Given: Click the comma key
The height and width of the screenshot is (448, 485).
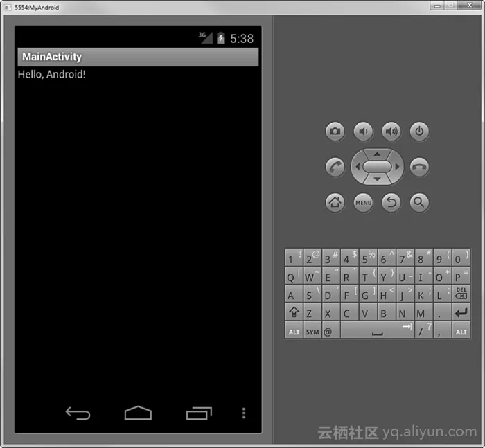Looking at the screenshot, I should (442, 330).
